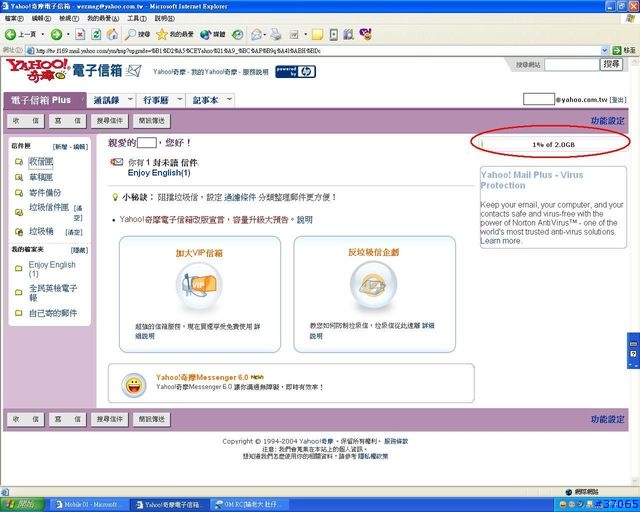Open the Media globe toolbar button
640x512 pixels.
click(x=213, y=34)
